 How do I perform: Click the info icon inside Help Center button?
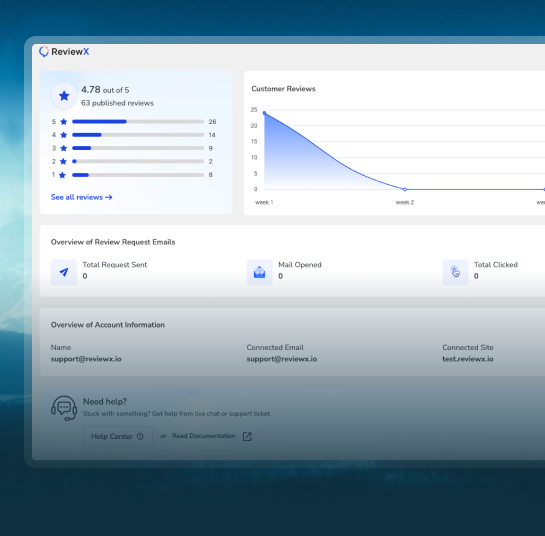pos(140,436)
